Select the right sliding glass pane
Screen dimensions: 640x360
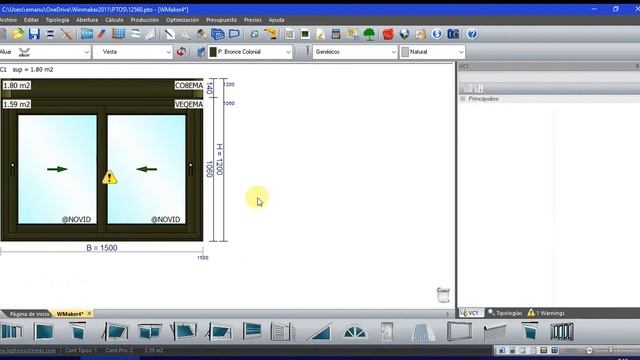point(147,169)
